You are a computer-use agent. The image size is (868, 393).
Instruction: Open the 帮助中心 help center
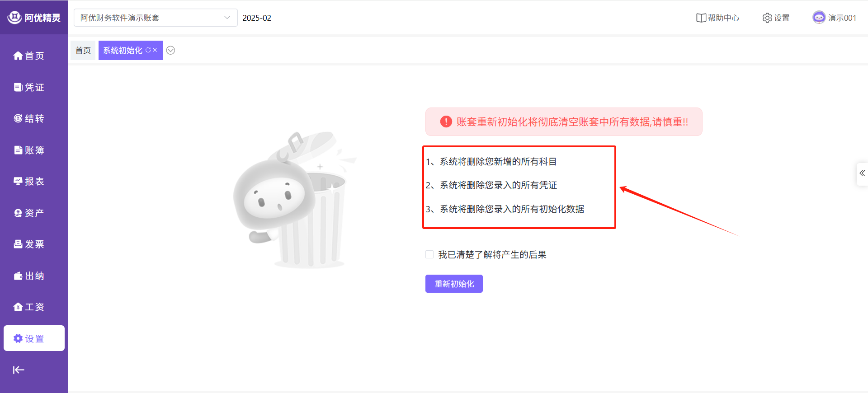click(718, 18)
